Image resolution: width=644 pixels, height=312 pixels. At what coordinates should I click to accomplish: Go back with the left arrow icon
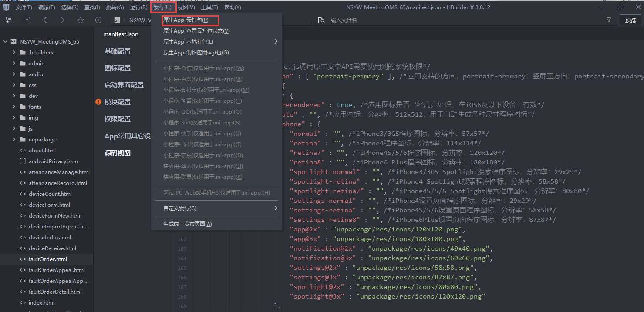pos(45,20)
